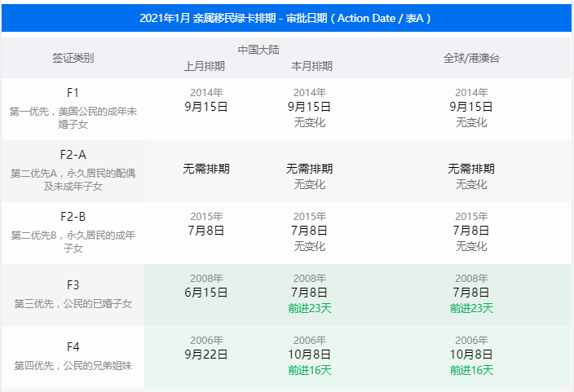Click F2-A last month 无需排期 cell
Image resolution: width=574 pixels, height=392 pixels.
(206, 169)
